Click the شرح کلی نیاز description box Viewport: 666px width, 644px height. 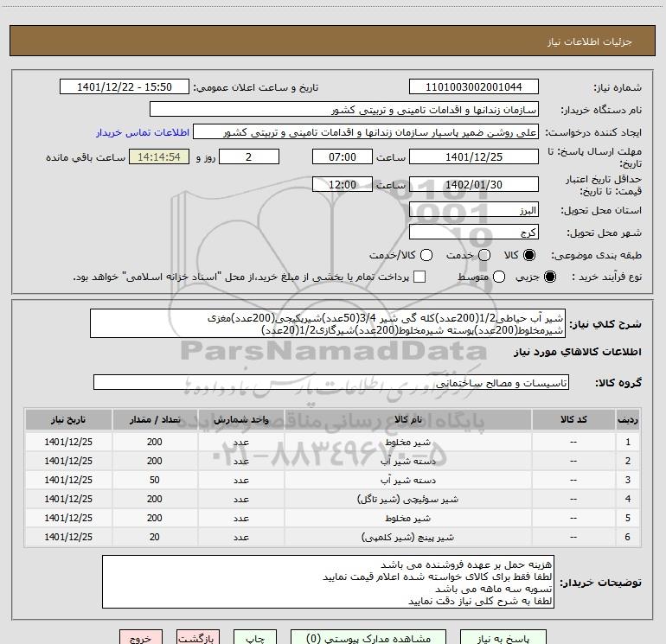tap(328, 323)
